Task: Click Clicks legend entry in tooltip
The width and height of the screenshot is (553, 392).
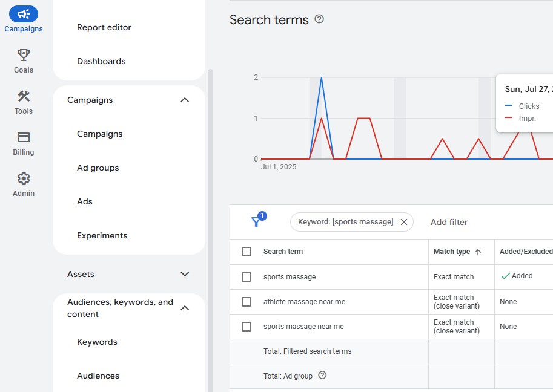Action: pyautogui.click(x=522, y=106)
